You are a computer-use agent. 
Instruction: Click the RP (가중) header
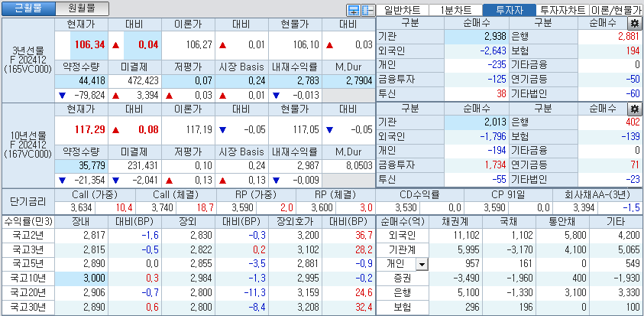255,194
